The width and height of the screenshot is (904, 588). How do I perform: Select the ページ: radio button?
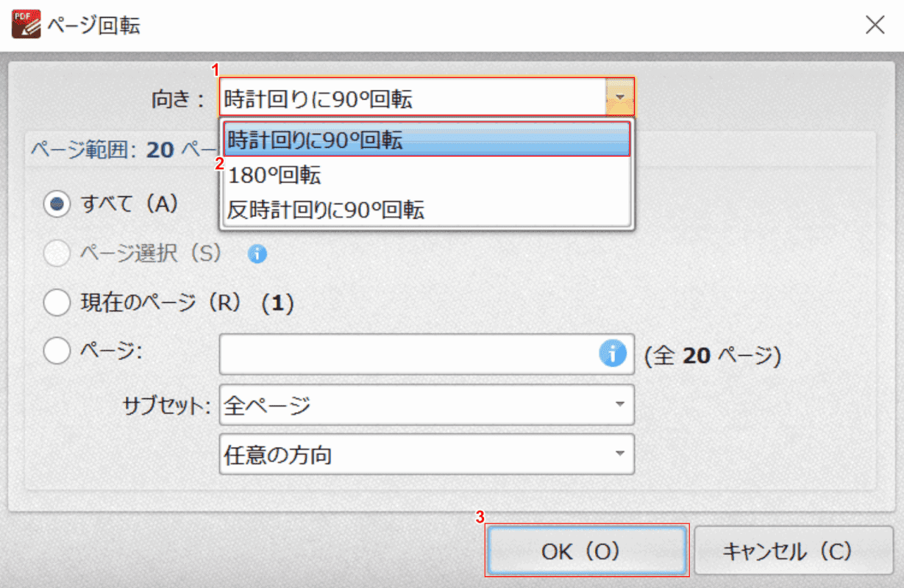[x=57, y=352]
